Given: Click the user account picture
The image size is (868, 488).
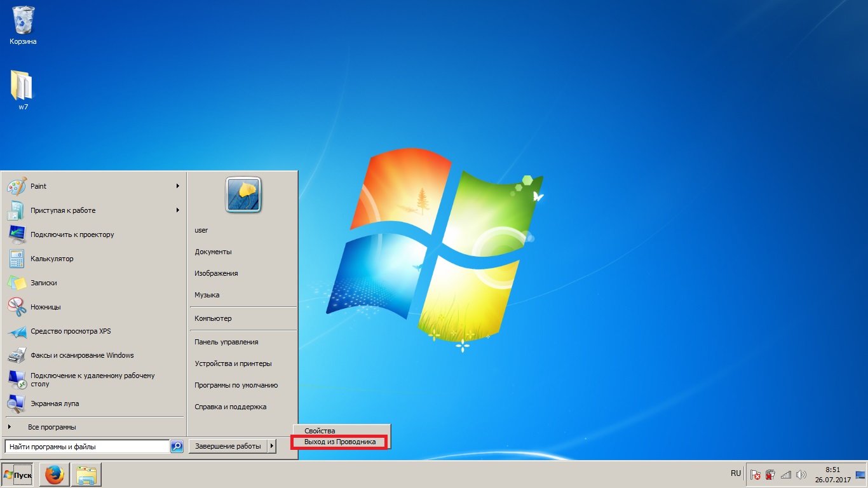Looking at the screenshot, I should tap(243, 195).
